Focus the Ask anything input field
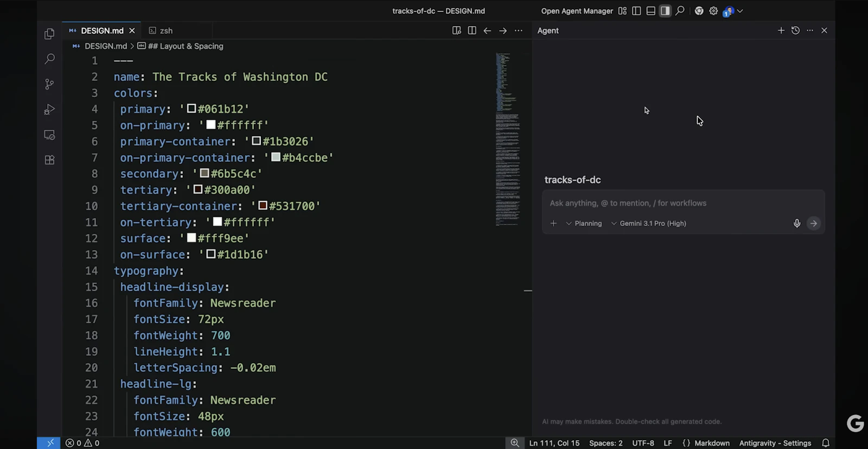The width and height of the screenshot is (868, 449). (684, 203)
